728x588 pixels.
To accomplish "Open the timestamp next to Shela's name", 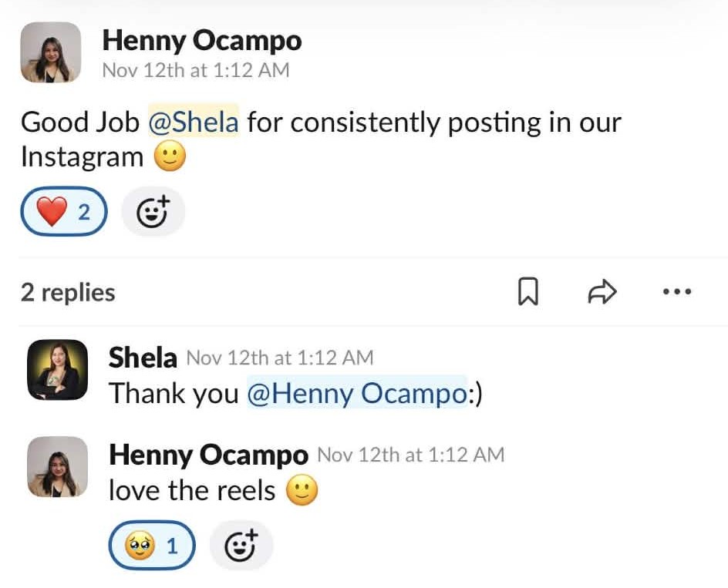I will pyautogui.click(x=280, y=358).
